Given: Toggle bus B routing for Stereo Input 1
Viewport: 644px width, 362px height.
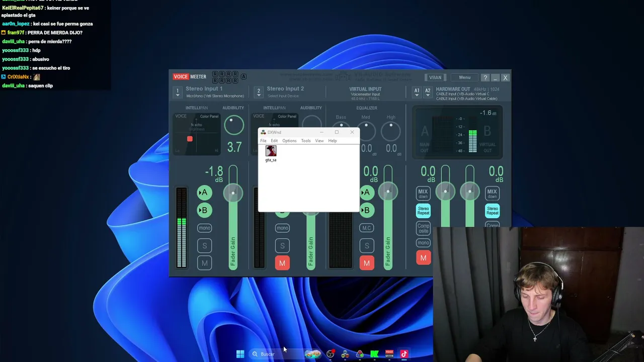Looking at the screenshot, I should click(x=204, y=210).
